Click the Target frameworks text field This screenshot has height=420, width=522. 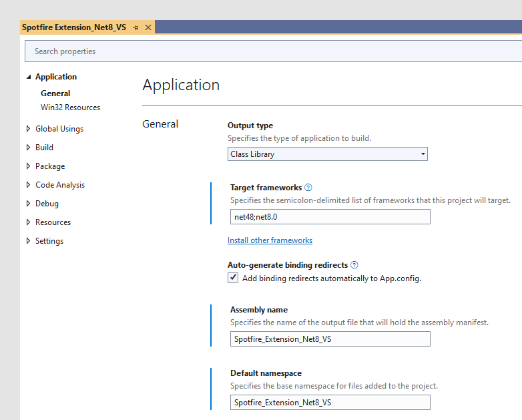pos(330,217)
